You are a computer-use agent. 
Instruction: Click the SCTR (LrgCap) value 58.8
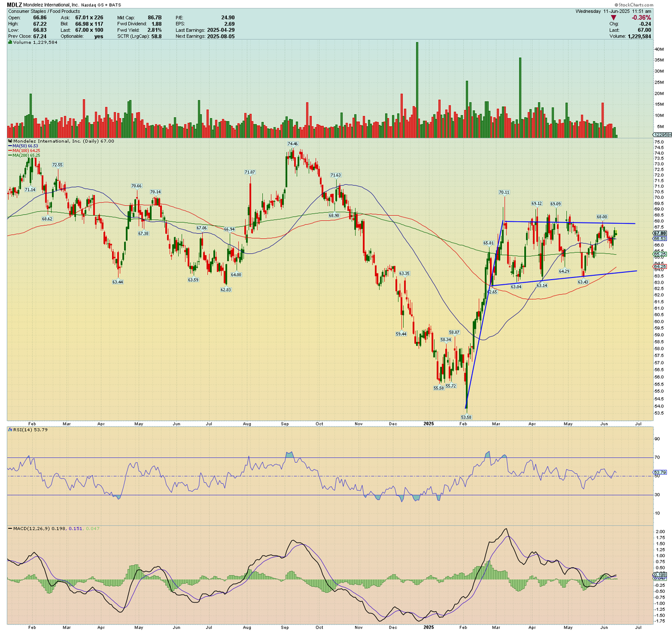156,36
